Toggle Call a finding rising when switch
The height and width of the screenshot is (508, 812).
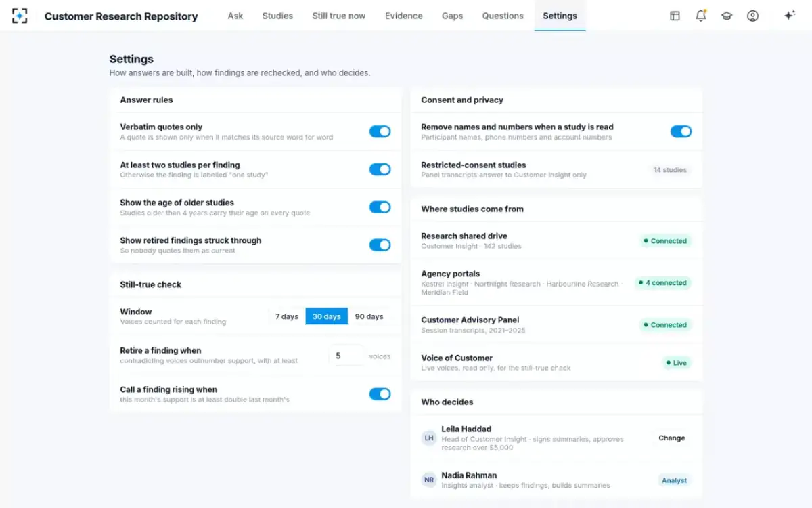tap(380, 394)
